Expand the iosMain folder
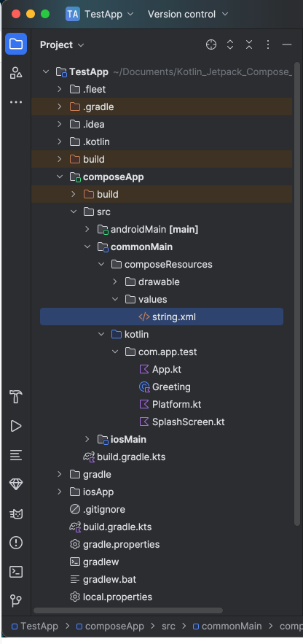 tap(87, 440)
